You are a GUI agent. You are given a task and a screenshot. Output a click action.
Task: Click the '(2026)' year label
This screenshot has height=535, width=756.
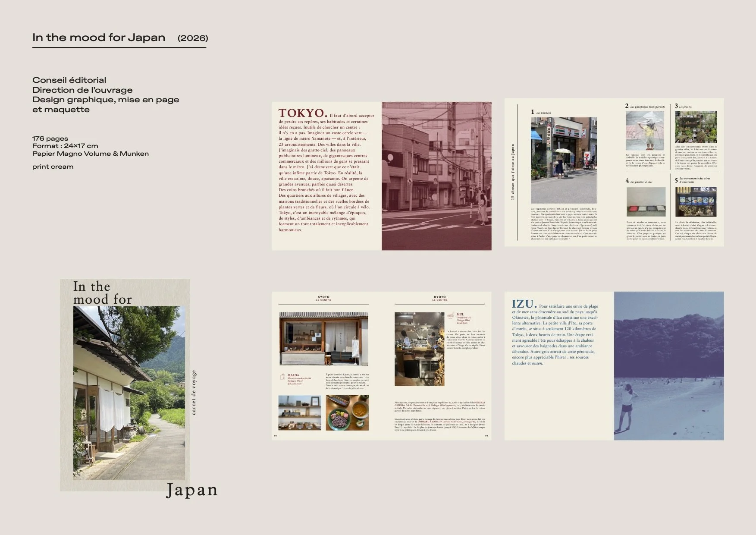pos(193,38)
